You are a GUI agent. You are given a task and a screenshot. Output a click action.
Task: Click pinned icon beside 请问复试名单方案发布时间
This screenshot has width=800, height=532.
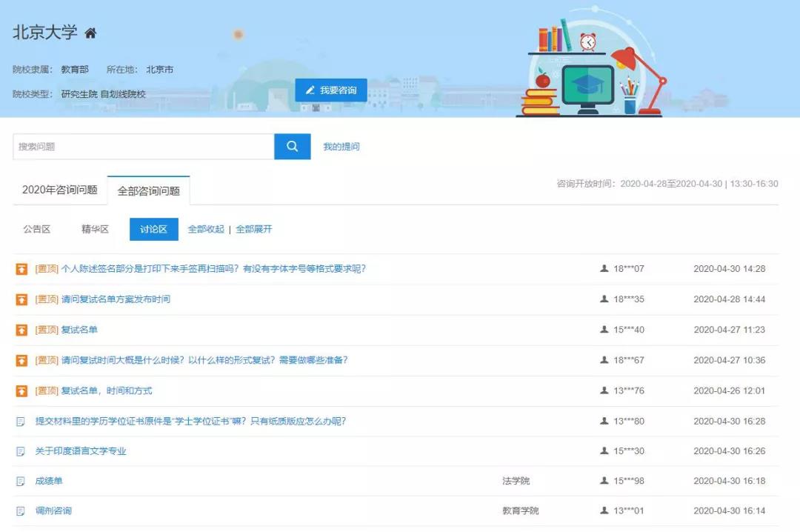point(21,299)
